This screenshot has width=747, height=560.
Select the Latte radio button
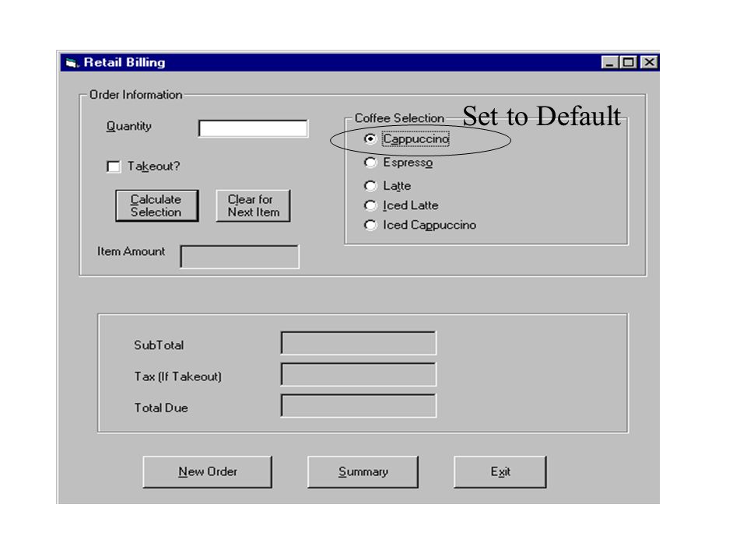pyautogui.click(x=370, y=186)
